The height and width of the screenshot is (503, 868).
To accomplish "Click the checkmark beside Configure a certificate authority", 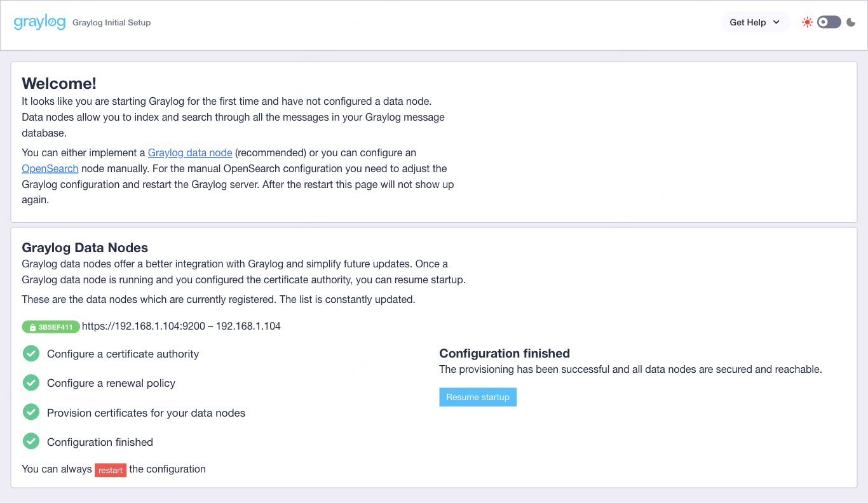I will (x=31, y=353).
